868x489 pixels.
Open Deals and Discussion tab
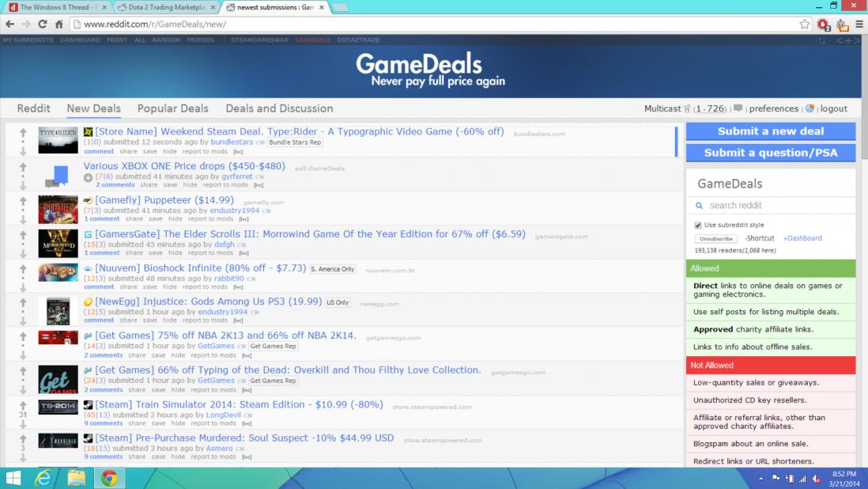pyautogui.click(x=279, y=108)
